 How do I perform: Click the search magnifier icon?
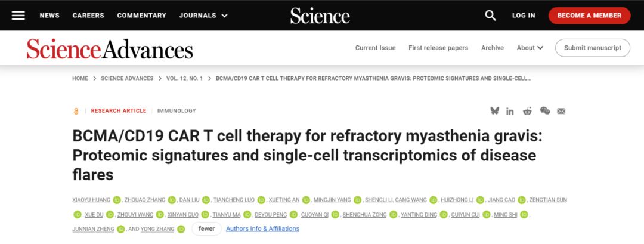pos(490,16)
